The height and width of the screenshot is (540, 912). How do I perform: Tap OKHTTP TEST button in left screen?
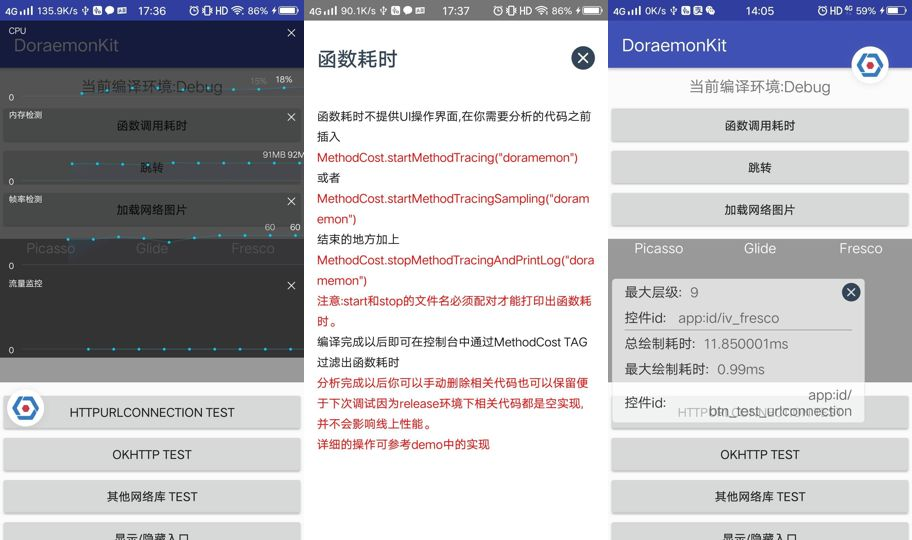click(152, 454)
